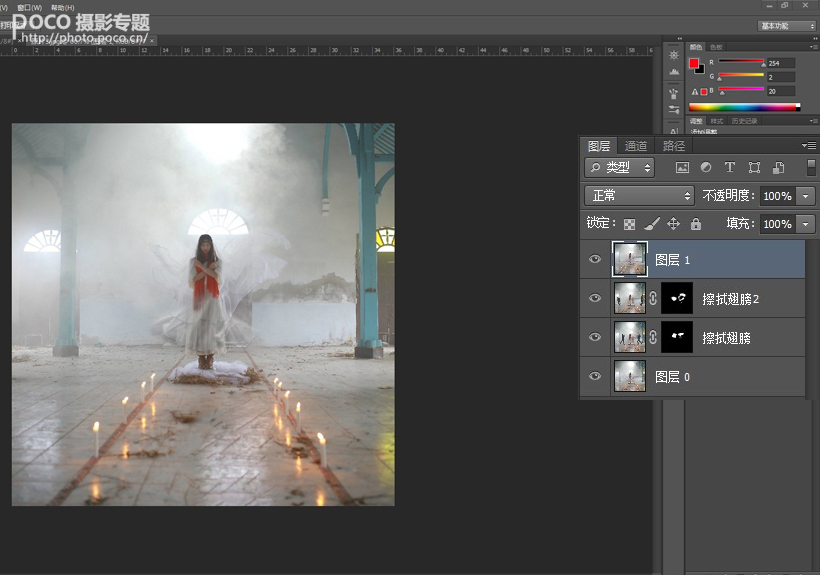Viewport: 820px width, 575px height.
Task: Filter layers by adjustment layers icon
Action: point(706,167)
